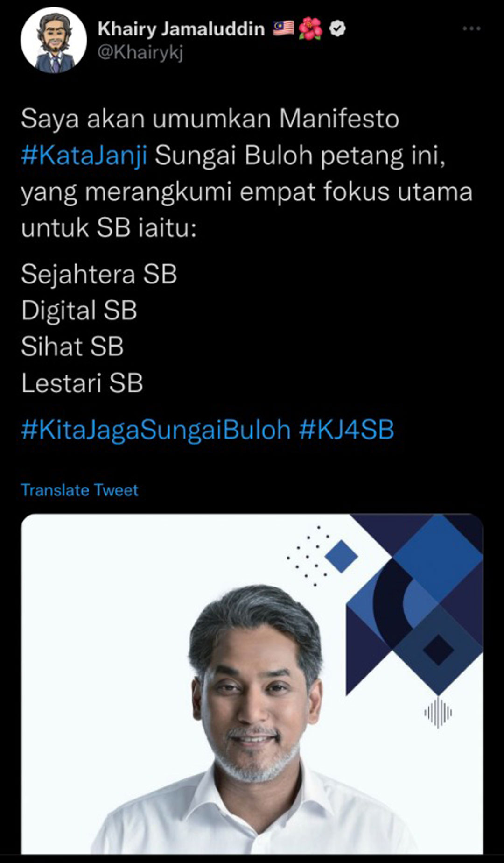Open the #KJ4SB hashtag
The image size is (504, 863).
pyautogui.click(x=347, y=430)
